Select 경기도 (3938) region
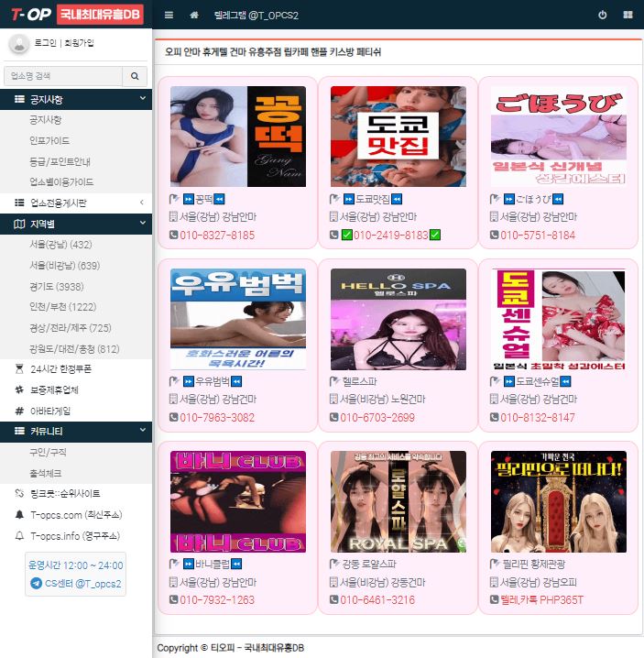Viewport: 644px width, 658px height. point(57,287)
